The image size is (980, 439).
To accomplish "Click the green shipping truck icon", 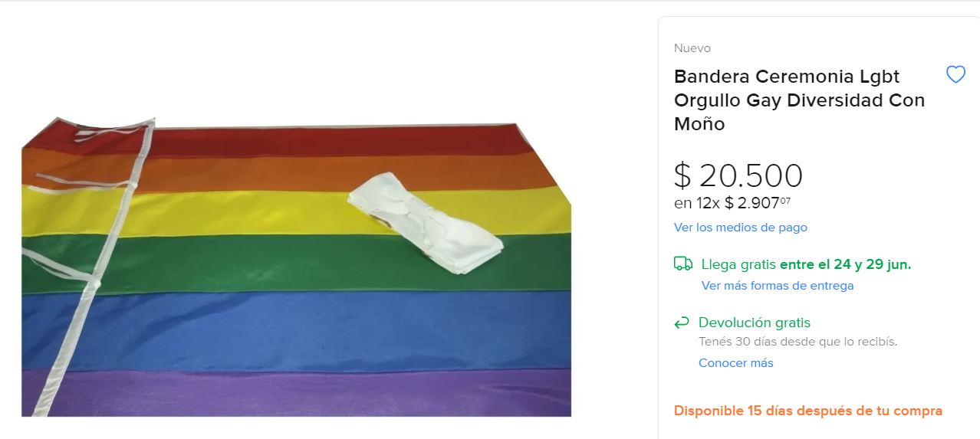I will (682, 264).
